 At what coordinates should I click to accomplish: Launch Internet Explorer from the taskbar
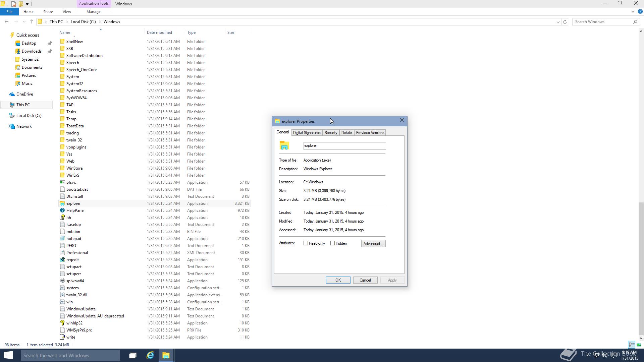click(x=150, y=355)
